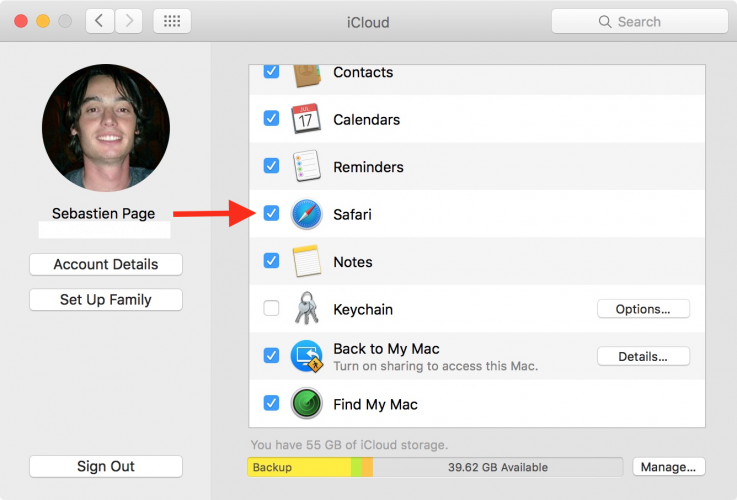
Task: Click the magnifying glass search icon
Action: [605, 22]
